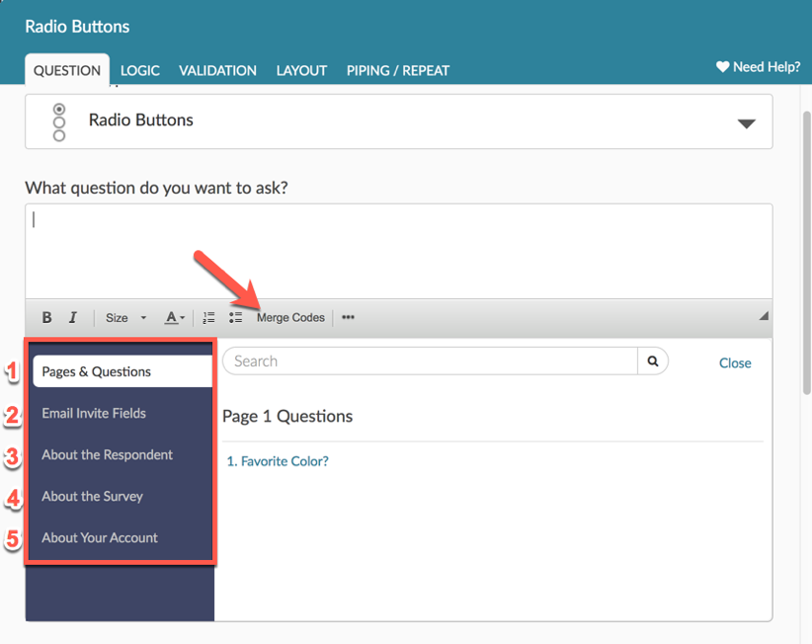
Task: Click the heart Need Help icon
Action: click(722, 67)
